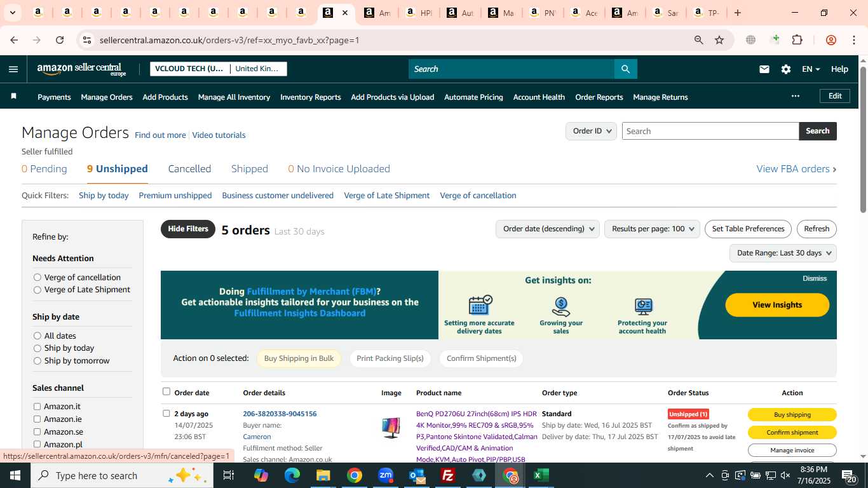Image resolution: width=868 pixels, height=488 pixels.
Task: Open the EN language dropdown
Action: (x=811, y=69)
